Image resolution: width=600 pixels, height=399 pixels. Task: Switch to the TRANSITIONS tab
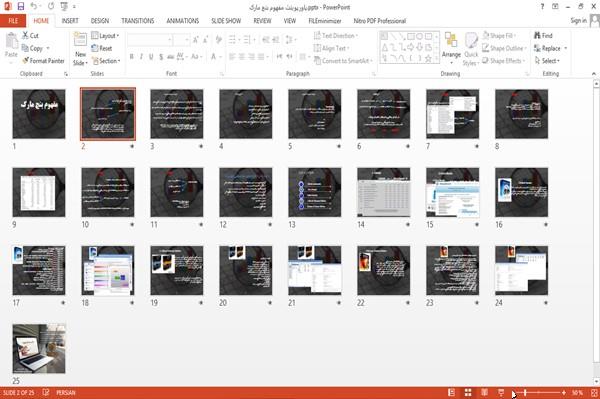138,21
